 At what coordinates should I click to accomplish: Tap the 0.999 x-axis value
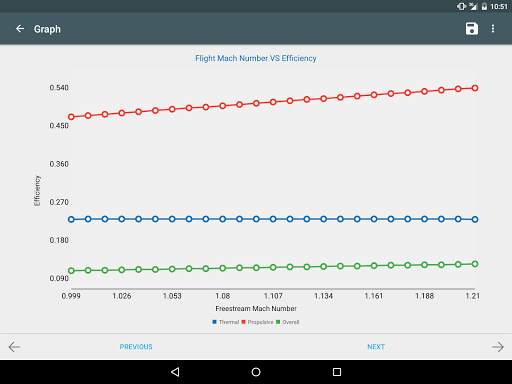[71, 296]
